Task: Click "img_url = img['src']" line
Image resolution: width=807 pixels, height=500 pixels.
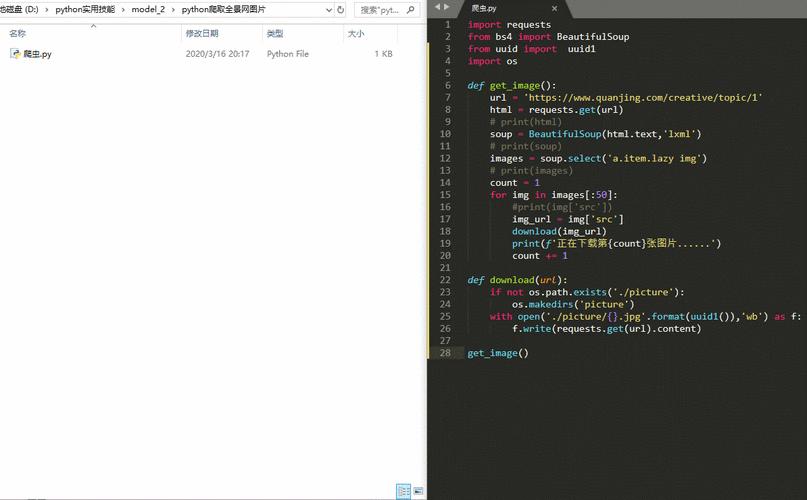Action: point(568,219)
